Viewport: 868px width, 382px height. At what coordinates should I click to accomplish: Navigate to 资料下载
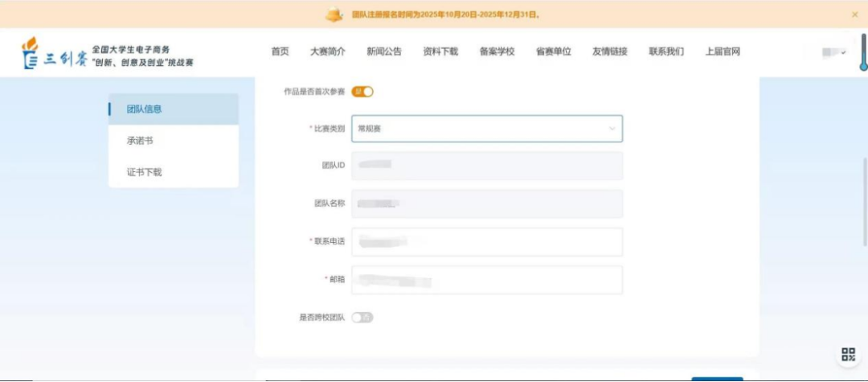(x=440, y=51)
